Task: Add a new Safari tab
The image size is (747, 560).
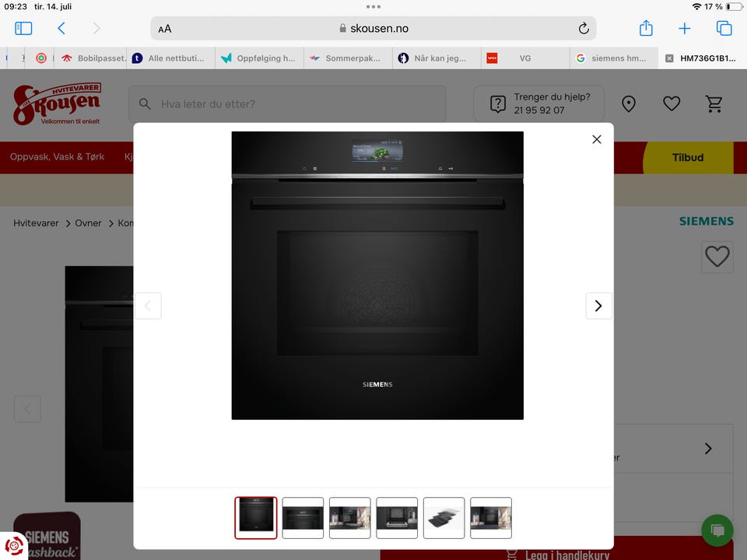Action: pos(685,29)
